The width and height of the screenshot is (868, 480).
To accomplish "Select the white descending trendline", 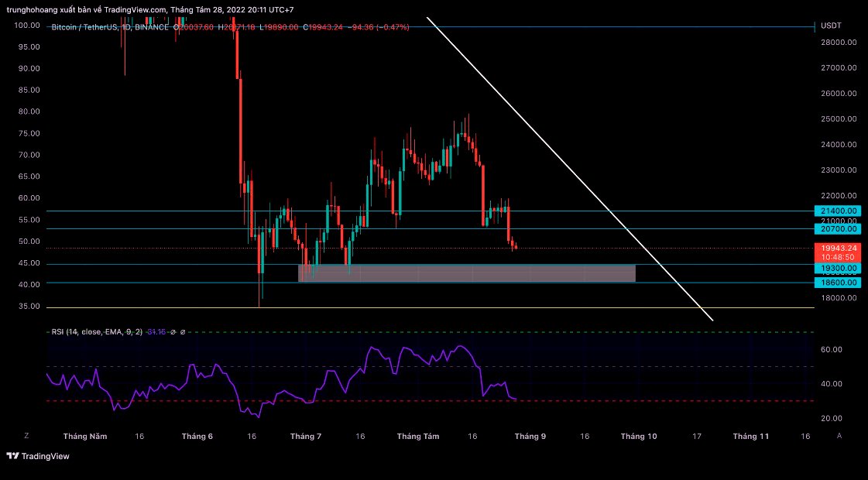I will click(570, 169).
